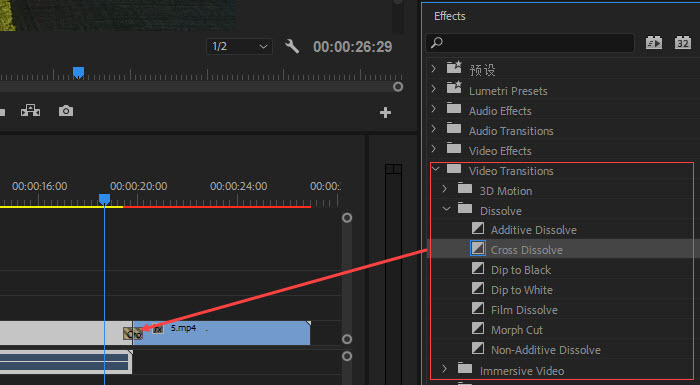Collapse the Video Transitions folder
This screenshot has height=385, width=700.
[x=436, y=169]
